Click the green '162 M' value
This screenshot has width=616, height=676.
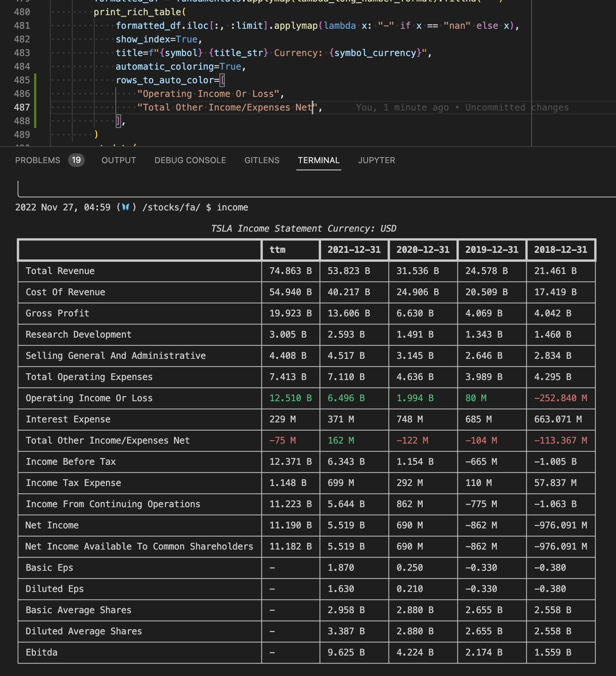click(341, 441)
